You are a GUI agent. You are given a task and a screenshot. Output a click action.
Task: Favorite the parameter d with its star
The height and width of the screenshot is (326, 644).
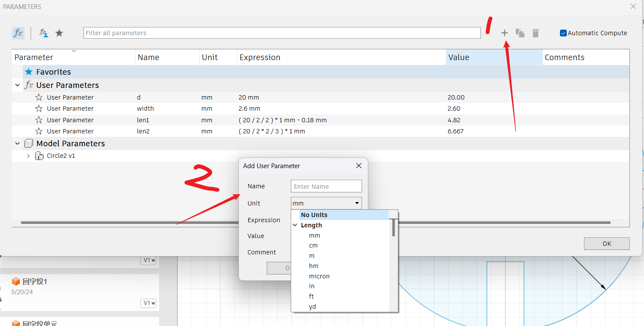39,97
